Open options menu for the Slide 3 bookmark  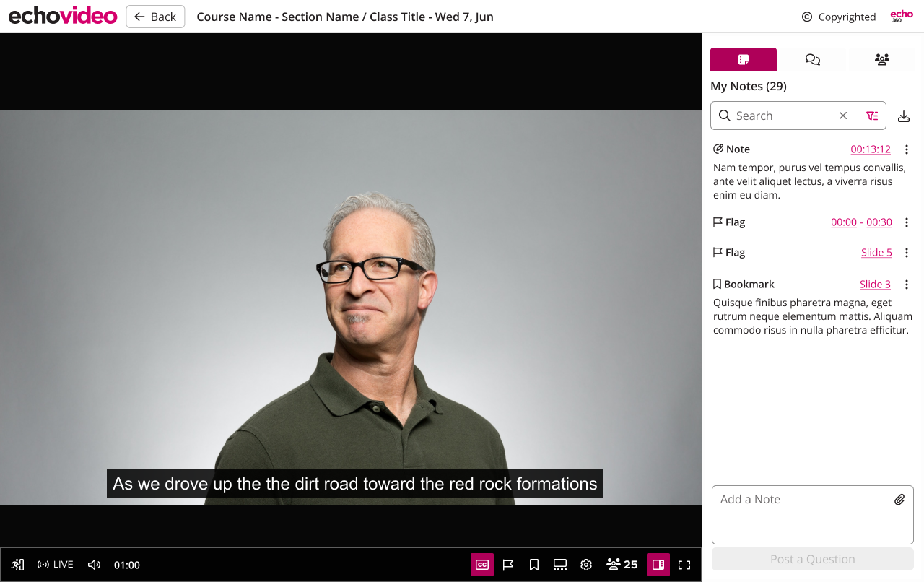907,285
